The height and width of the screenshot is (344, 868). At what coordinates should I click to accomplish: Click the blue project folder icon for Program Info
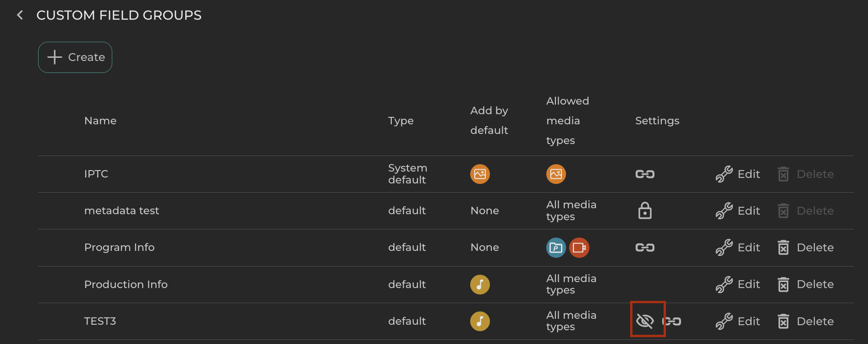pos(556,248)
